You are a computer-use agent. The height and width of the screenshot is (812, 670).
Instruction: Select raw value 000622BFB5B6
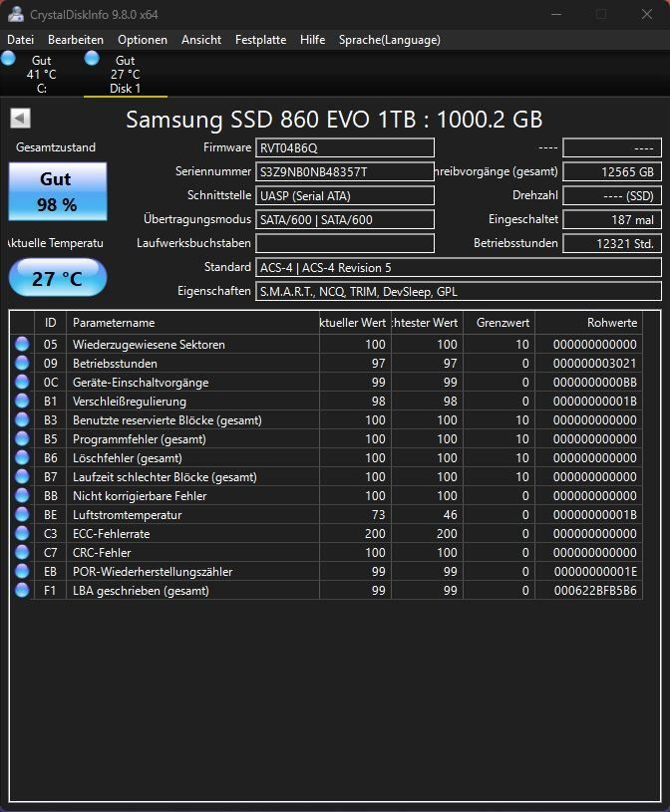tap(595, 591)
